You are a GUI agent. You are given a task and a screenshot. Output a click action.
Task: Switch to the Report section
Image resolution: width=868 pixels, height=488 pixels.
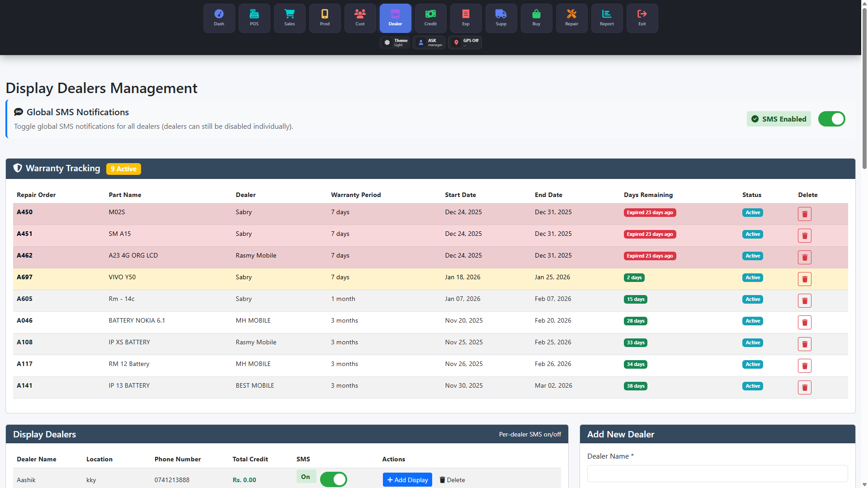click(607, 18)
